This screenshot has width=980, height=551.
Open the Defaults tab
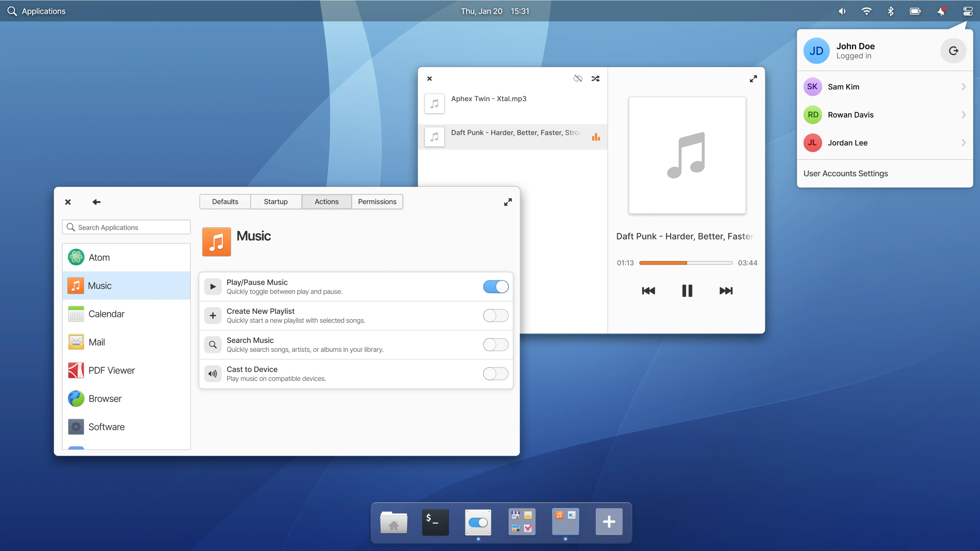pos(225,202)
